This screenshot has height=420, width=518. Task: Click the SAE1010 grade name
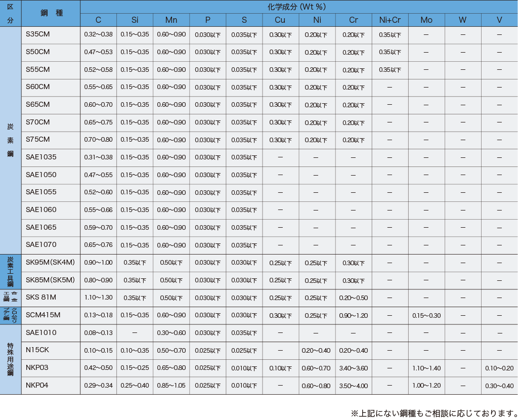(41, 333)
